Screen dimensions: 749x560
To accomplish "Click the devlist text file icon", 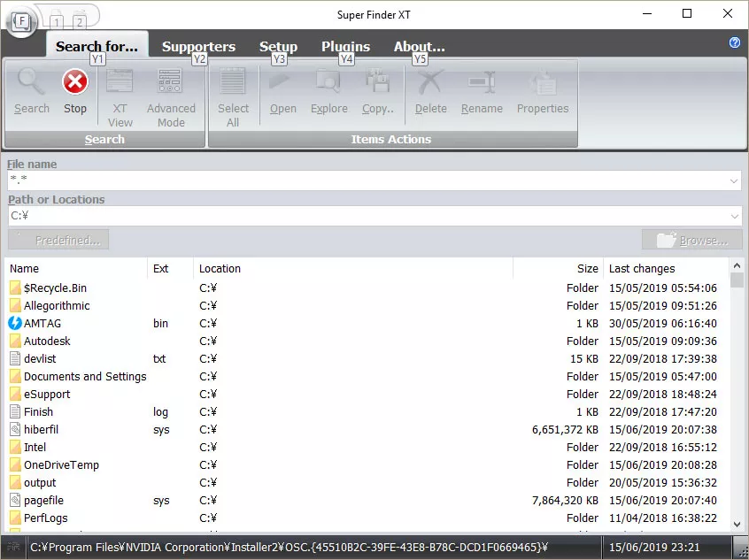I will (x=15, y=358).
